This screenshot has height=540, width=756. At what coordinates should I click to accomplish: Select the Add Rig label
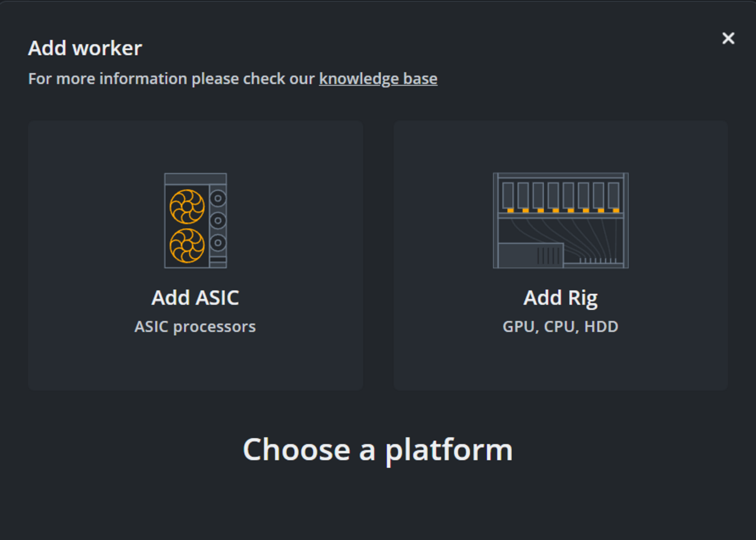(561, 297)
